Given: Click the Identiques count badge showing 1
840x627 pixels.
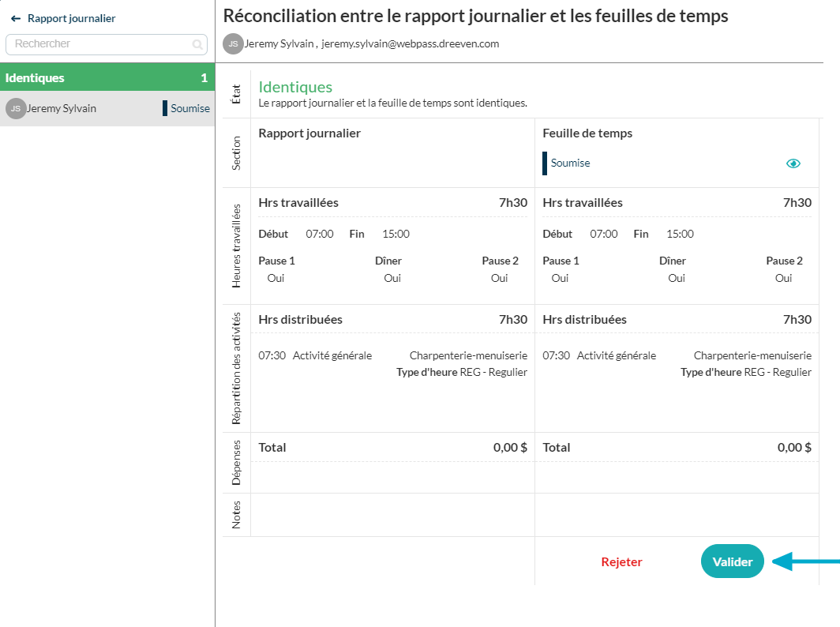Looking at the screenshot, I should 204,78.
